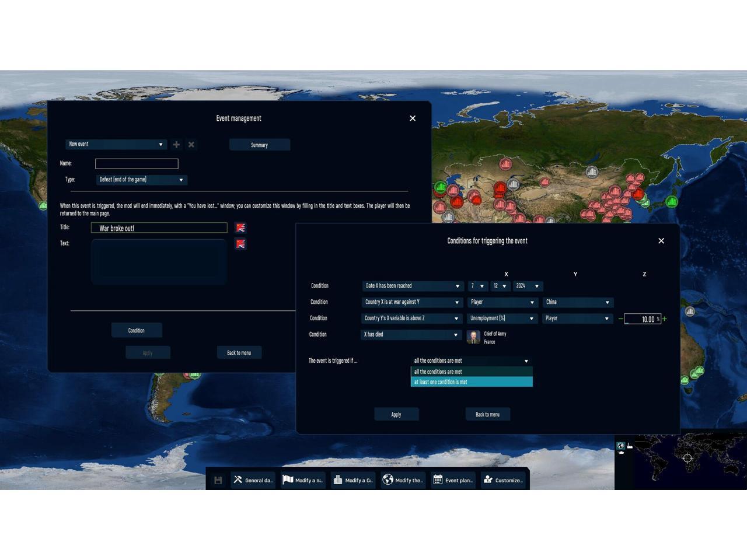Collapse the 'event is triggered if' dropdown header
The image size is (747, 560).
click(x=472, y=361)
